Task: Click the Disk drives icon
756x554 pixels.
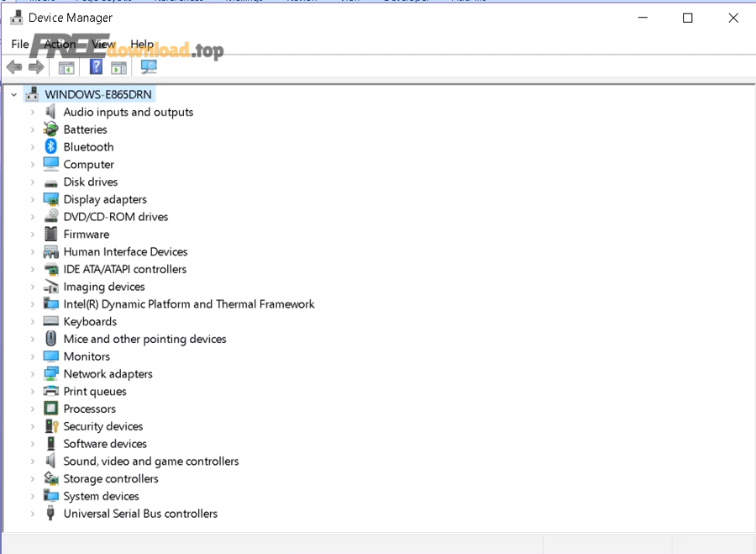Action: (x=50, y=183)
